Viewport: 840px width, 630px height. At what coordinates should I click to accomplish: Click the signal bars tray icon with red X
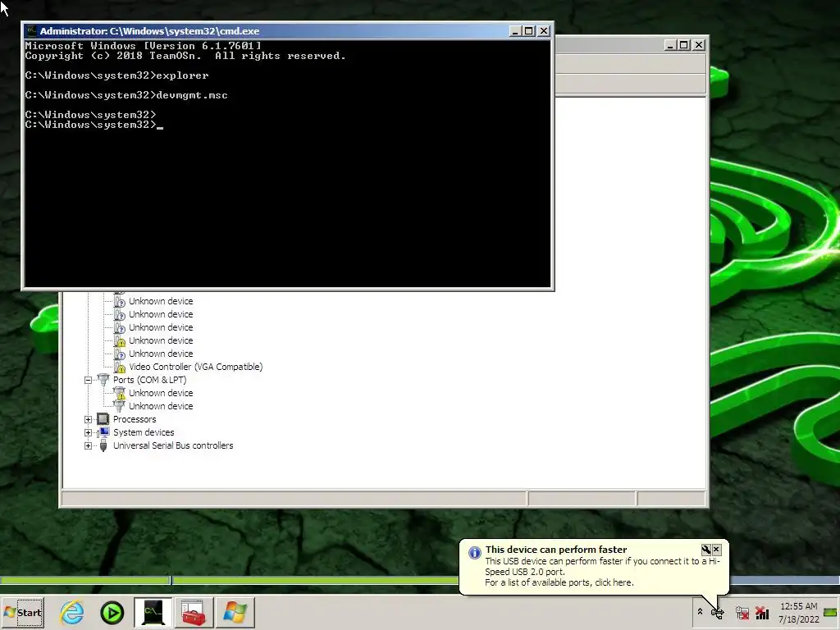[x=762, y=612]
